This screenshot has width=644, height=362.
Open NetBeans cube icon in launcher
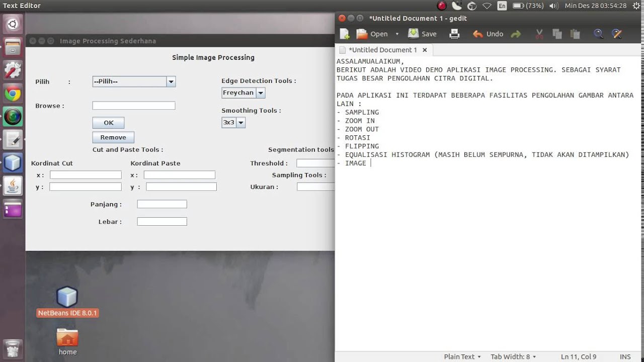[13, 163]
